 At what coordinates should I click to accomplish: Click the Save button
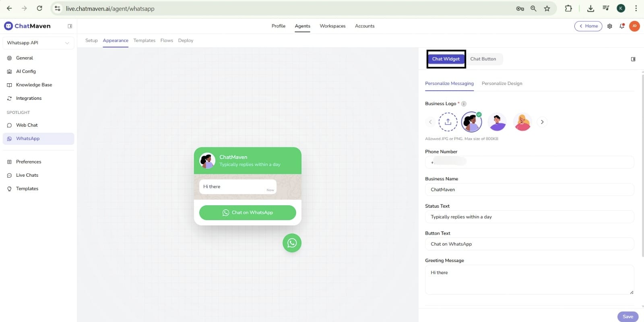[x=627, y=316]
